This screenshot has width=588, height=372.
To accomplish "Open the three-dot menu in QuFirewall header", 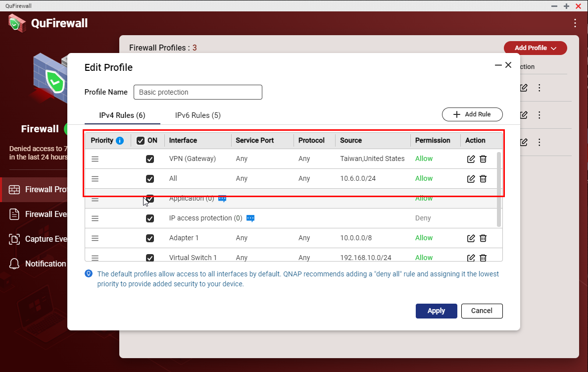I will [x=575, y=23].
